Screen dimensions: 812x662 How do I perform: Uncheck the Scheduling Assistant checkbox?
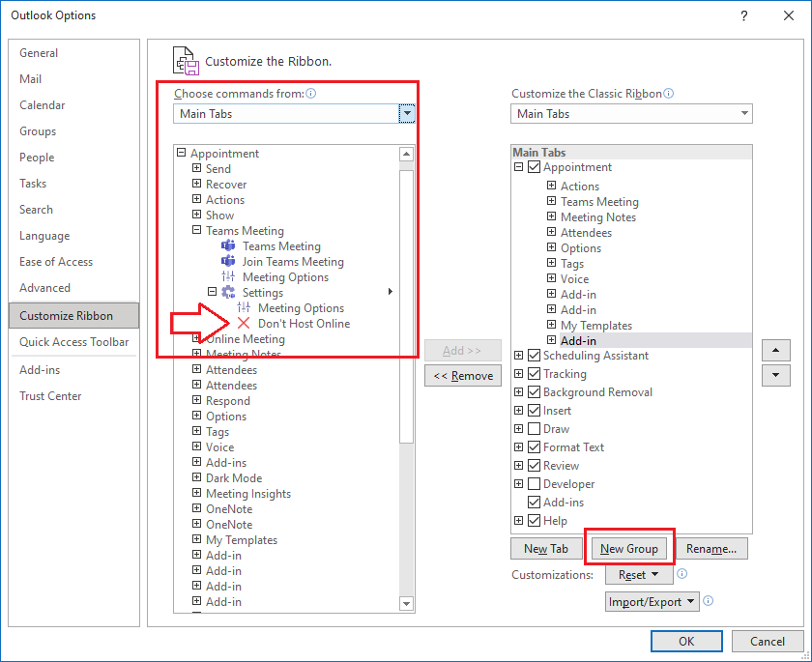tap(534, 355)
